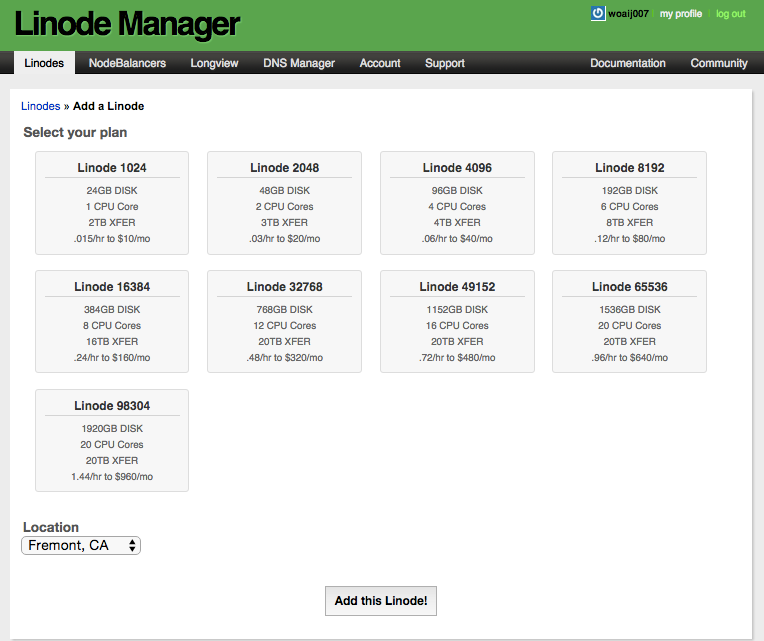Image resolution: width=764 pixels, height=641 pixels.
Task: Click the 8TB XFER text
Action: point(630,223)
